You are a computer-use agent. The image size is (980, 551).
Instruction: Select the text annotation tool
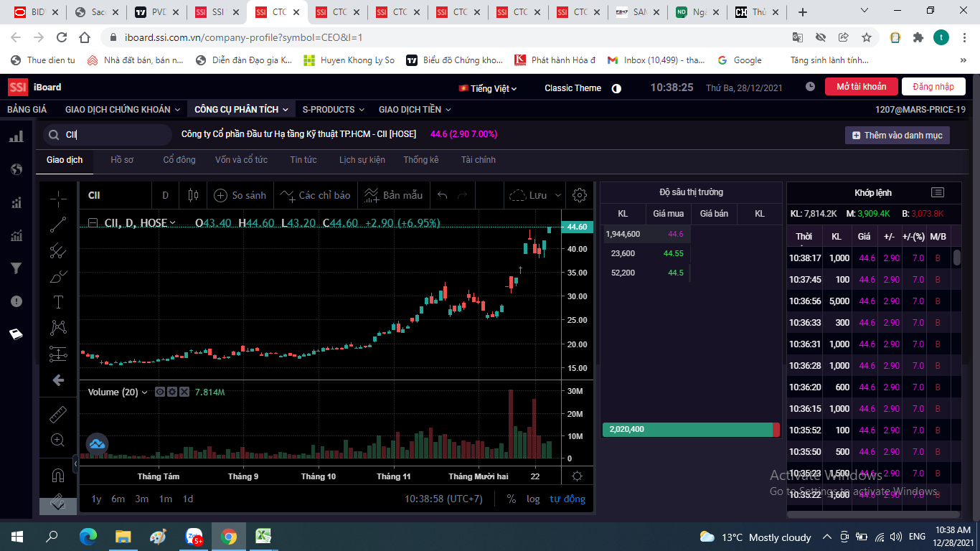click(x=58, y=302)
